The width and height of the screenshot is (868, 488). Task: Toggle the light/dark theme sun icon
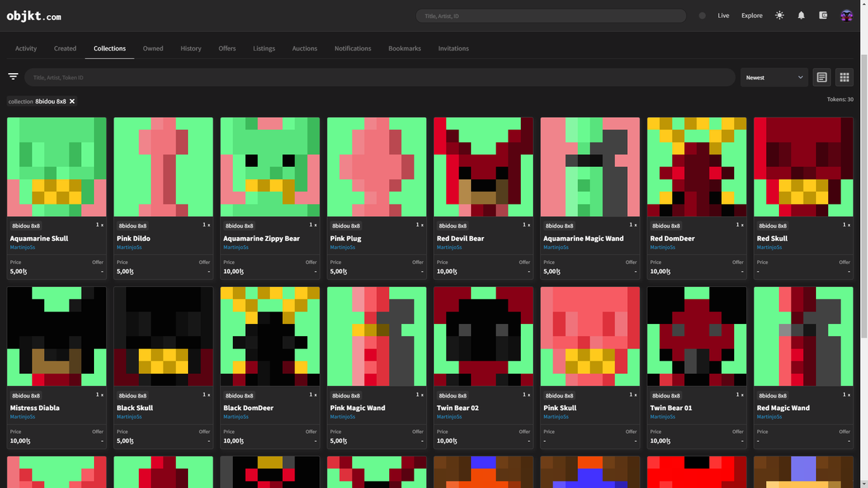[779, 15]
